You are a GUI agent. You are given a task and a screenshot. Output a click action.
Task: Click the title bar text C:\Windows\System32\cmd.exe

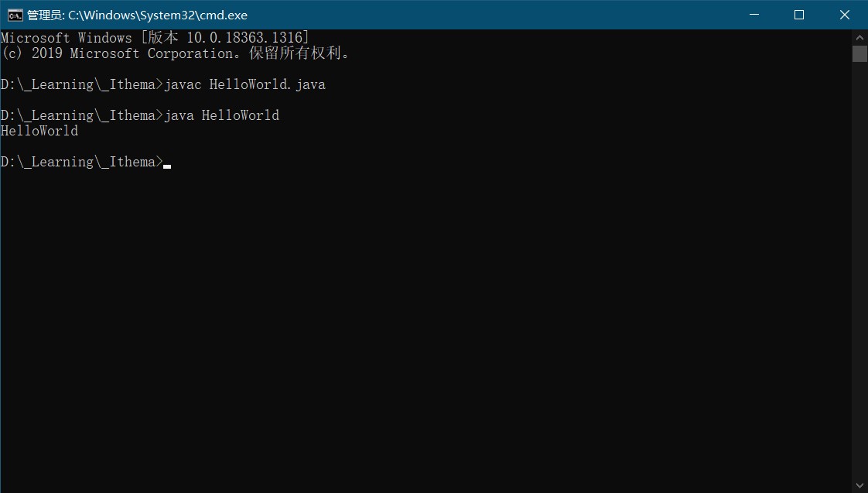tap(158, 15)
